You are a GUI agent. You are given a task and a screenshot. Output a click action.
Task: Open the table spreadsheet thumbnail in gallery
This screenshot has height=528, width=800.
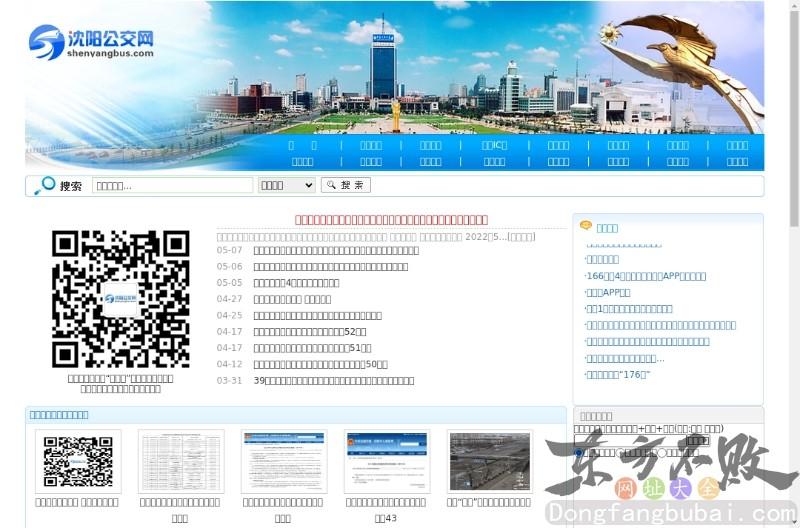coord(181,461)
